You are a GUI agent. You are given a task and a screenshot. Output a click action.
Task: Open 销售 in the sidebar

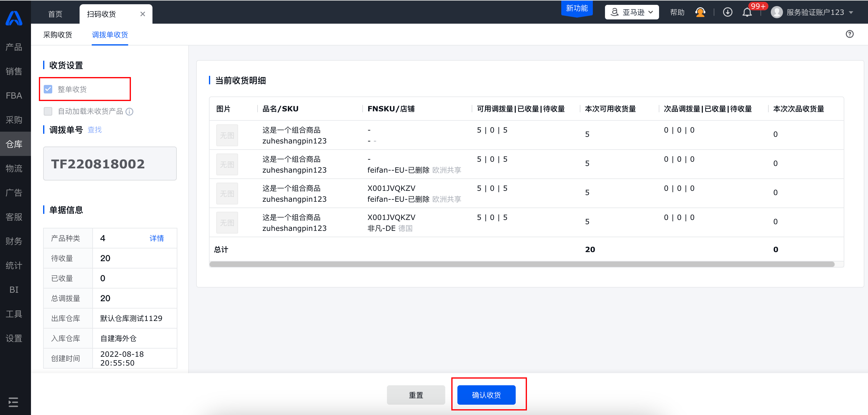14,71
